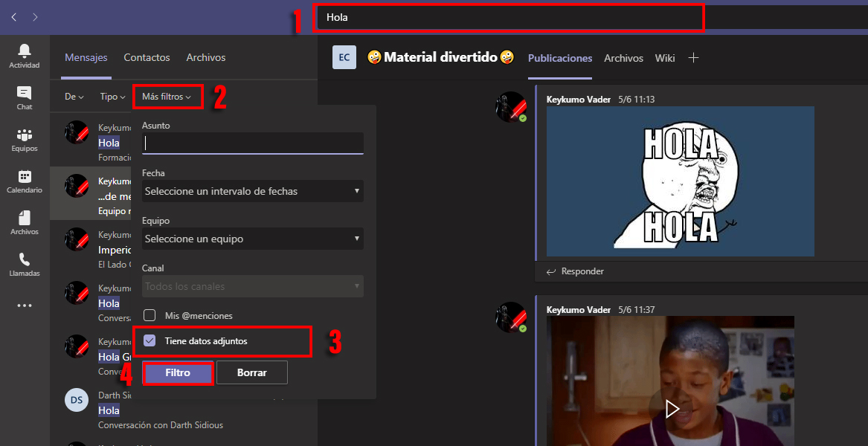Open Equipos from the sidebar

(24, 138)
